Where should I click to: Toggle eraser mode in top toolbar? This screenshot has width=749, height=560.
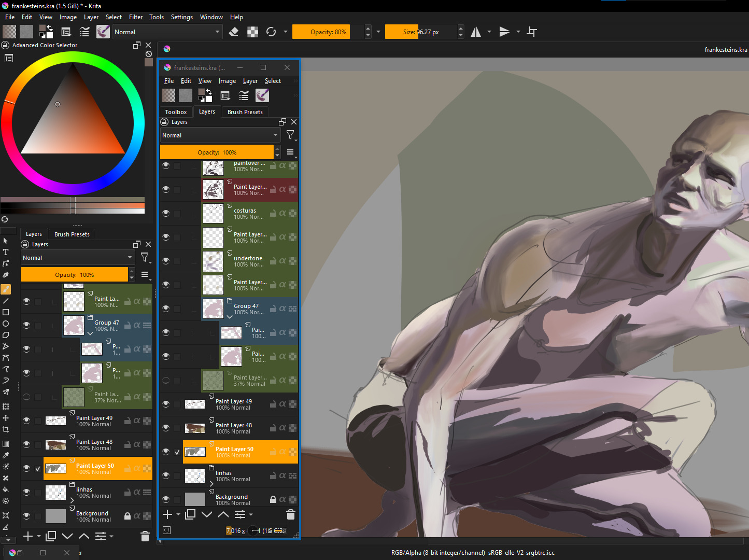click(x=233, y=32)
